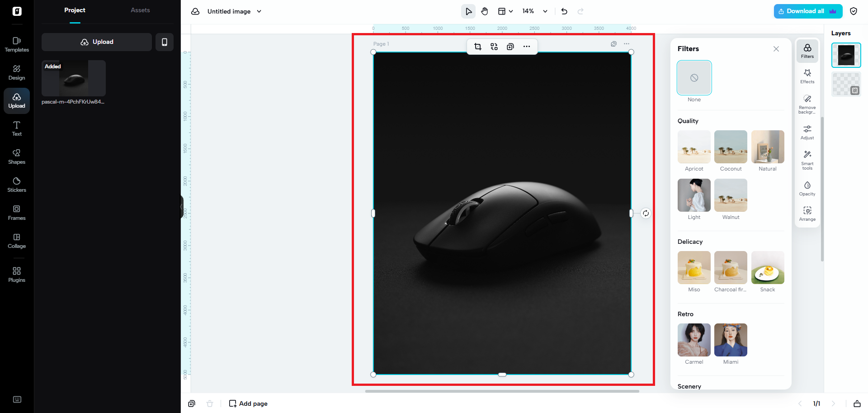868x413 pixels.
Task: Click the Download all button
Action: (807, 11)
